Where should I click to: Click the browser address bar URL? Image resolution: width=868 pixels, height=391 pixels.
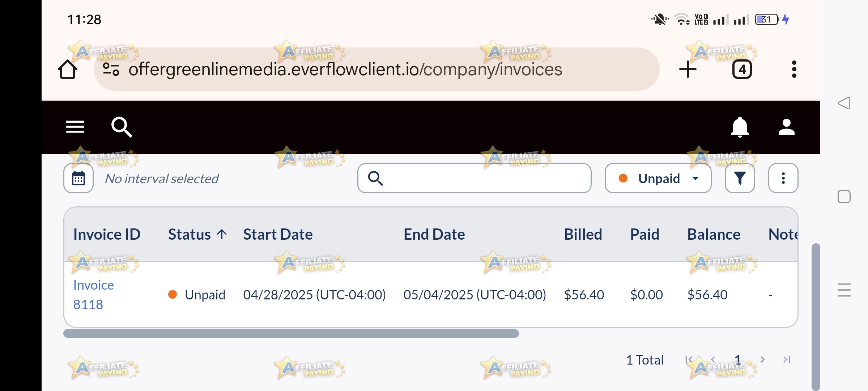pos(345,69)
